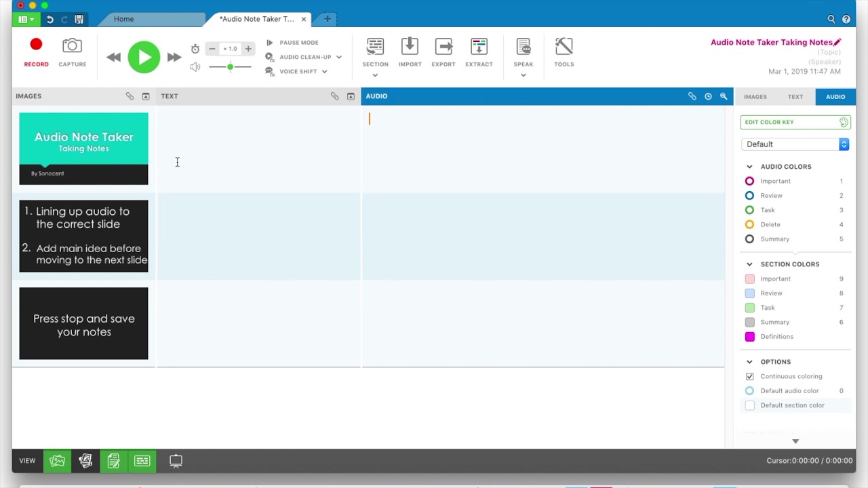This screenshot has height=488, width=868.
Task: Increase playback speed with plus button
Action: coord(248,49)
